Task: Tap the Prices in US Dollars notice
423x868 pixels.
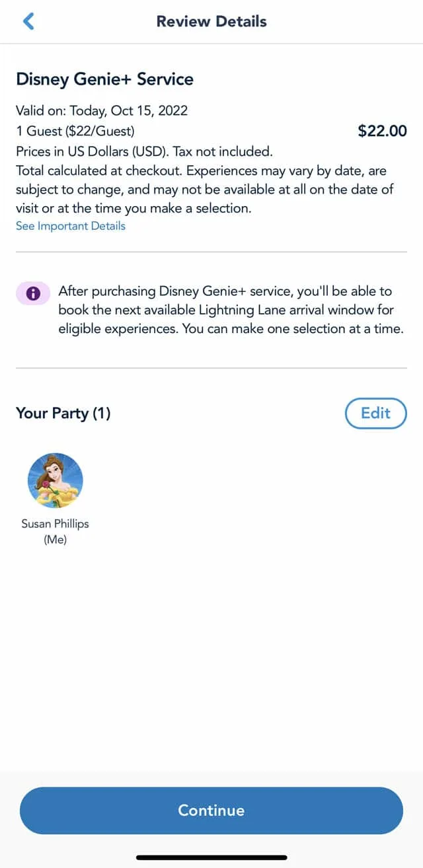Action: [x=144, y=151]
